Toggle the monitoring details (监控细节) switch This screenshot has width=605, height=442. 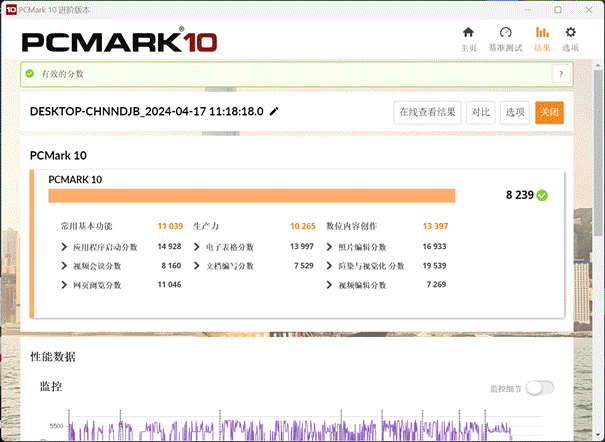(539, 388)
